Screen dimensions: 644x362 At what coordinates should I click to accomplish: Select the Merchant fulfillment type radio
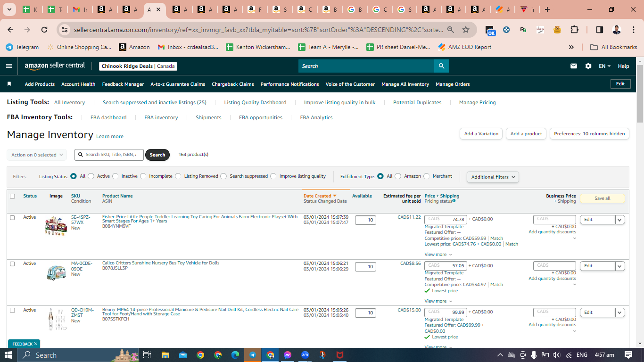[427, 176]
